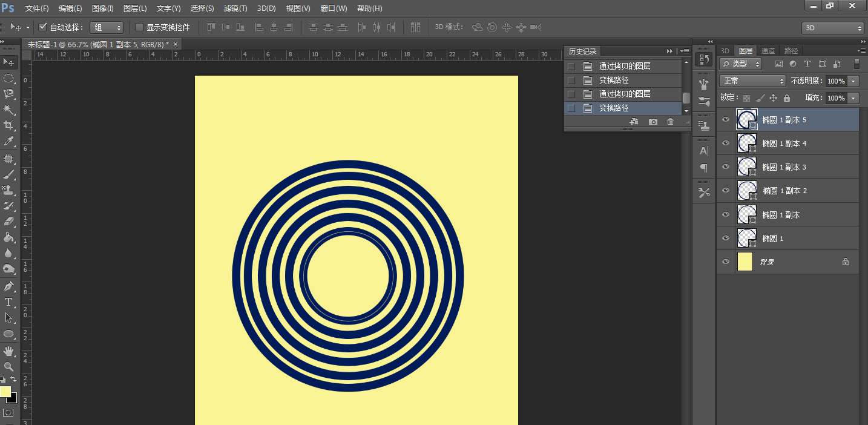The image size is (868, 425).
Task: Select the Healing Brush tool
Action: [9, 159]
